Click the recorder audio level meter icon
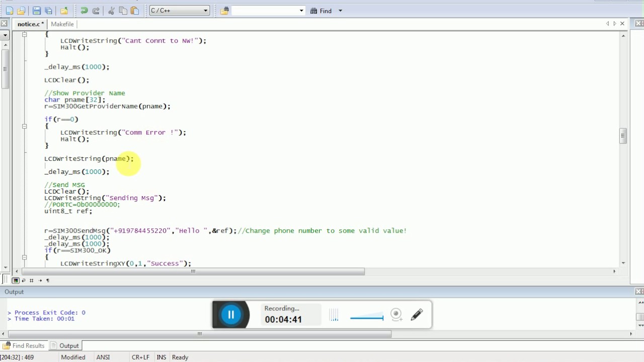 [x=334, y=315]
